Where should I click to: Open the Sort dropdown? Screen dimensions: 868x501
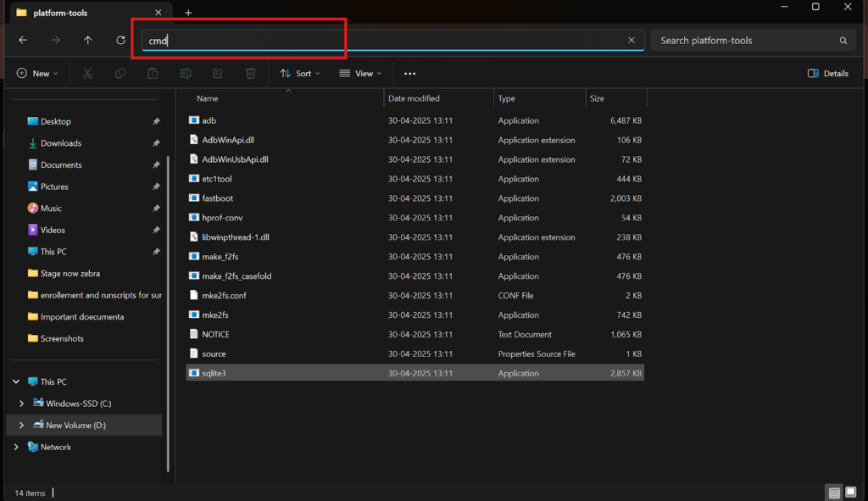pos(300,74)
